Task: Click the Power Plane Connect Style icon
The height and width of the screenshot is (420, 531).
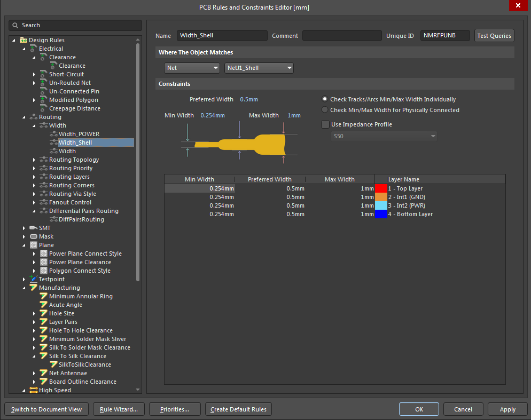Action: point(44,253)
